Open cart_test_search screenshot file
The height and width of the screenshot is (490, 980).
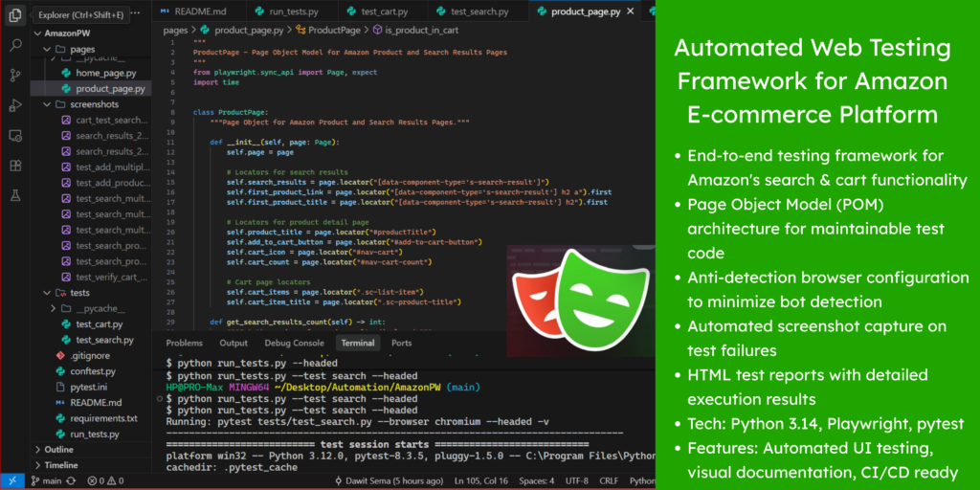click(90, 120)
